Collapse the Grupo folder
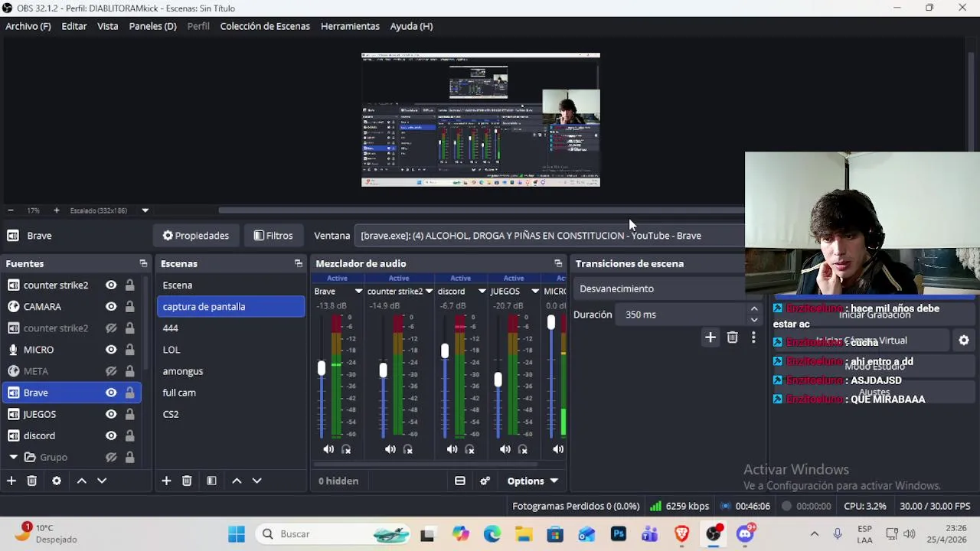Viewport: 980px width, 551px height. coord(13,457)
